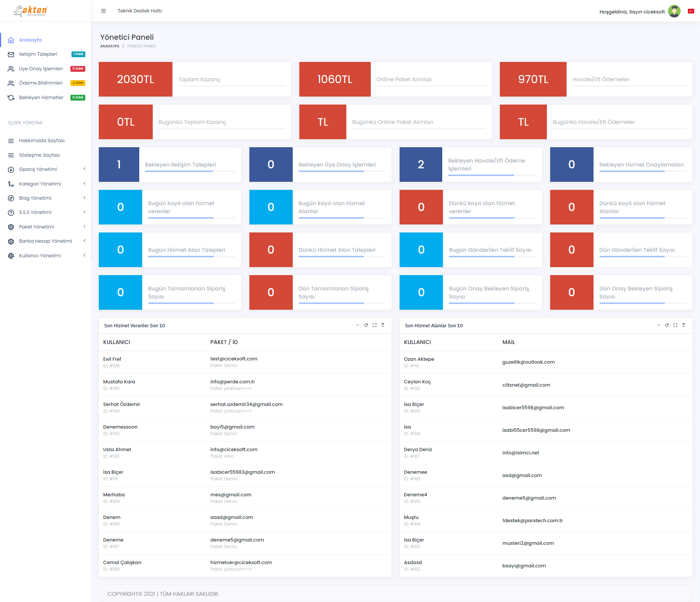Click the Anasayfa home icon

11,40
